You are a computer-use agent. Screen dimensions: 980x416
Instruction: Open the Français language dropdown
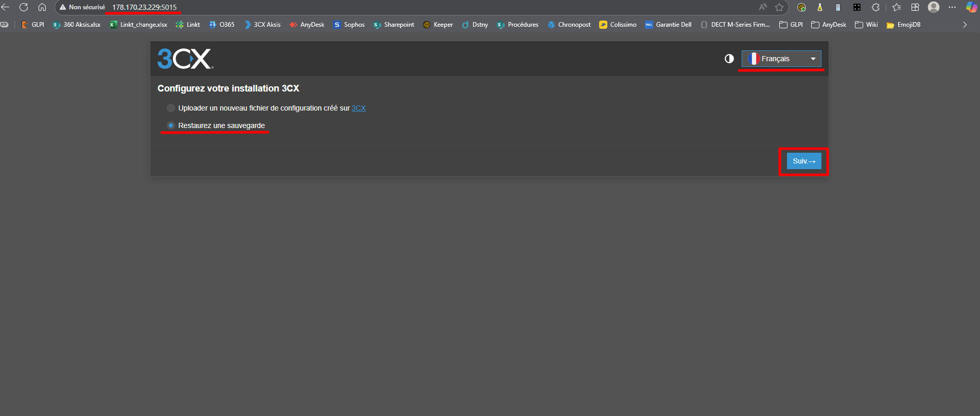pyautogui.click(x=781, y=59)
